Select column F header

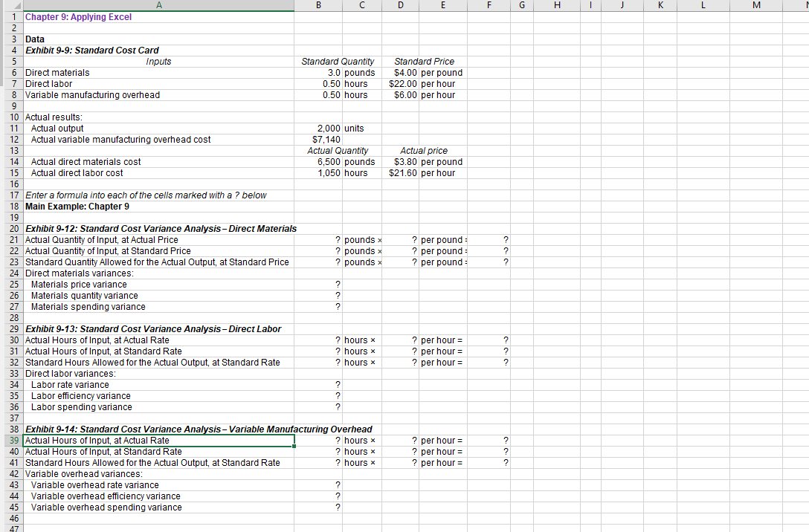click(x=489, y=5)
